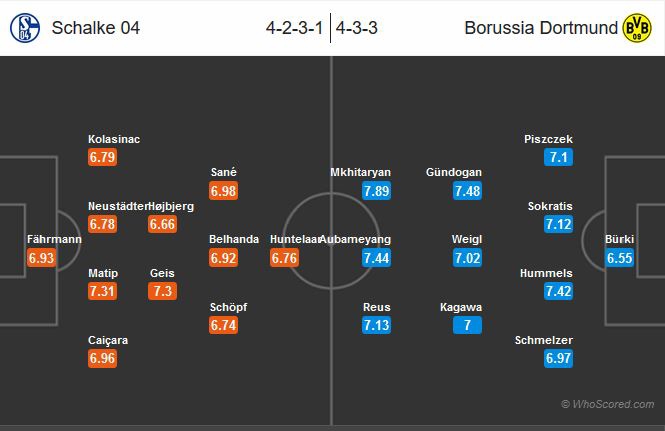Select Schalke's 4-2-3-1 formation label
Screen dimensions: 665x431
[x=296, y=28]
